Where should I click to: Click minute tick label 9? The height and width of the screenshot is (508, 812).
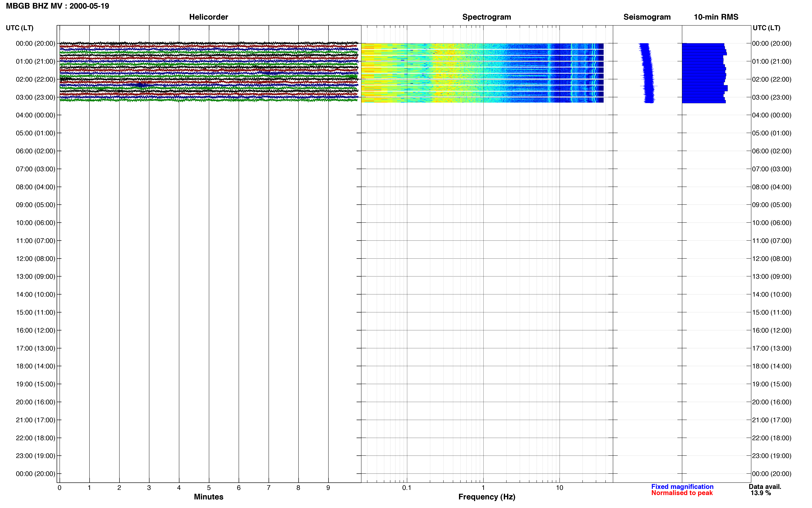(328, 488)
